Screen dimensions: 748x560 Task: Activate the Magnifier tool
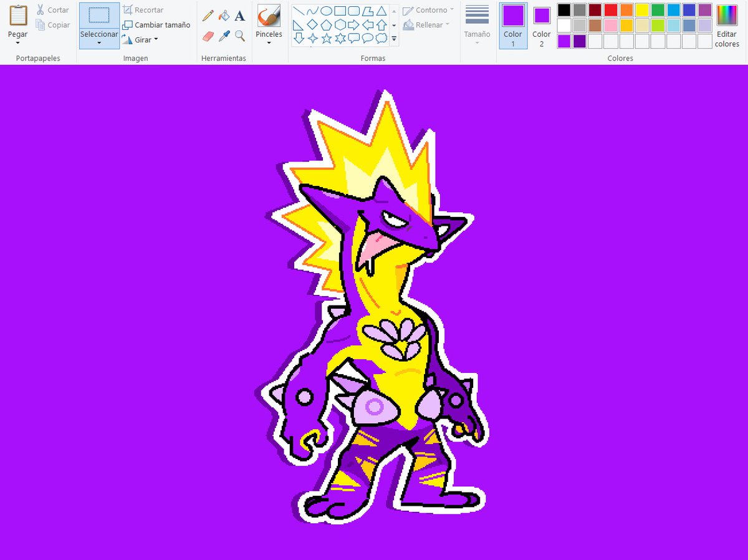click(x=239, y=36)
